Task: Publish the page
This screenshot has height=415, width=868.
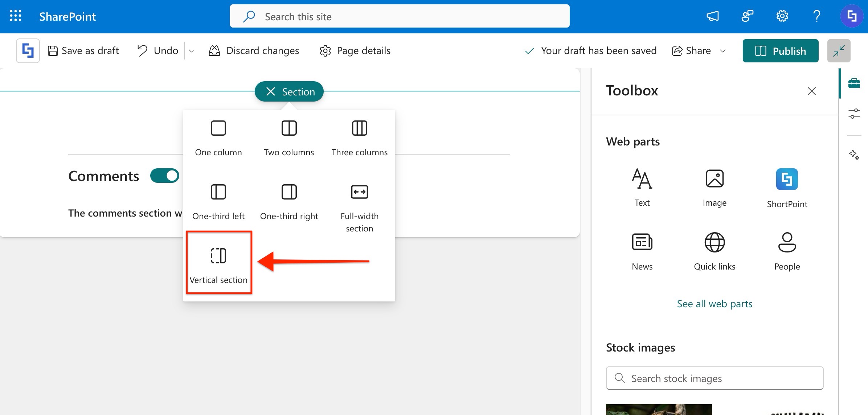Action: coord(780,51)
